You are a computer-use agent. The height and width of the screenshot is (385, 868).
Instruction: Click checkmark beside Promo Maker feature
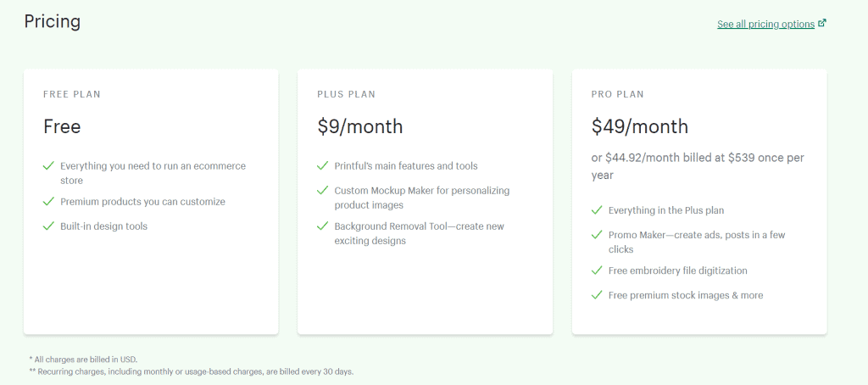click(x=597, y=234)
